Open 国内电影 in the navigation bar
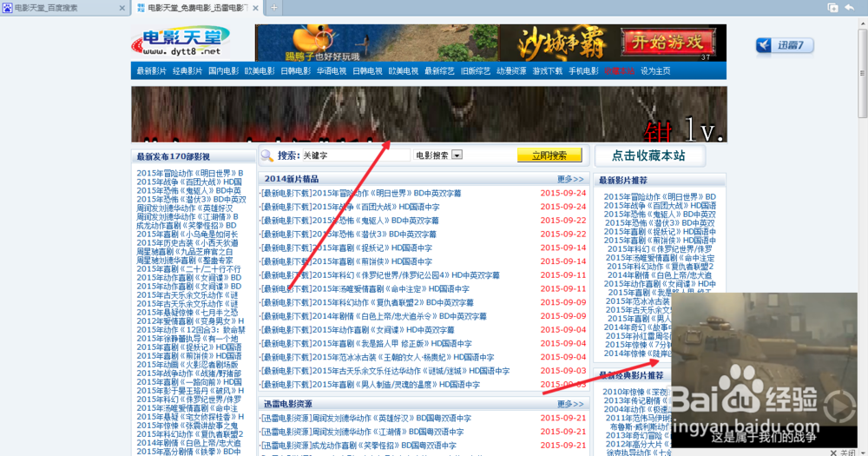This screenshot has height=456, width=868. tap(224, 71)
